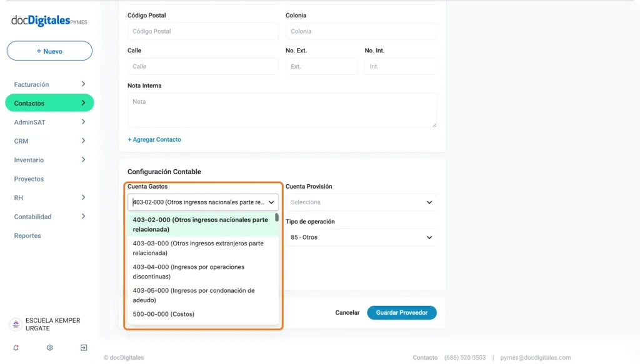Select 500-00-000 (Costos) from the list
640x364 pixels.
[164, 314]
